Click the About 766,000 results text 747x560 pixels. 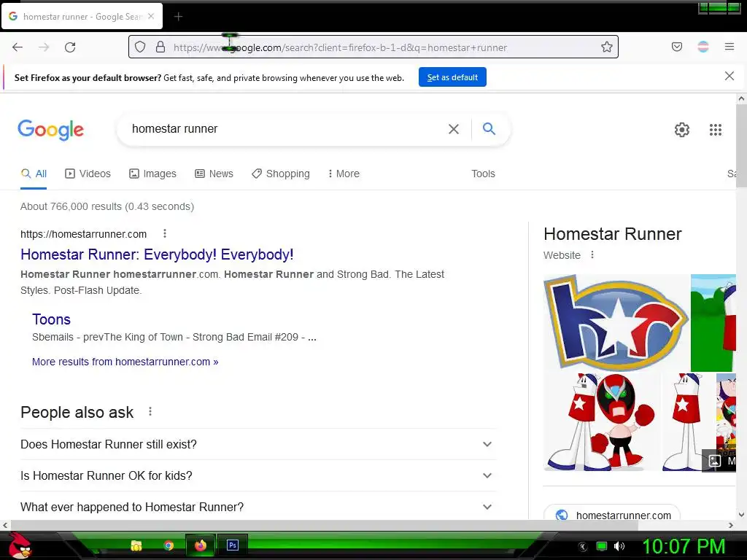tap(107, 206)
